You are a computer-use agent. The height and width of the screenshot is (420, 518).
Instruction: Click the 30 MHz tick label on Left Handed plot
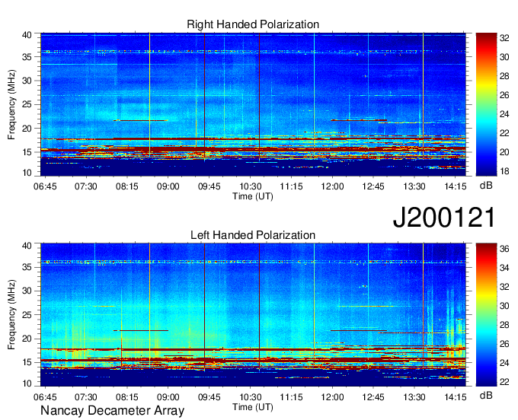pyautogui.click(x=27, y=291)
